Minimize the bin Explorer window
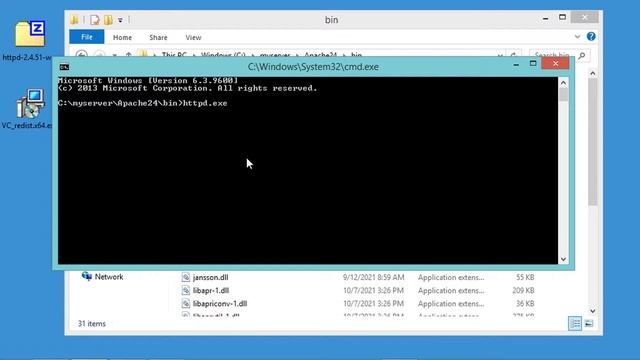The width and height of the screenshot is (640, 360). [545, 18]
